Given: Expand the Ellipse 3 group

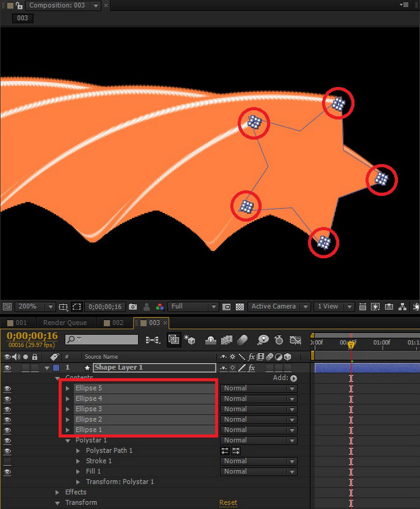Looking at the screenshot, I should (x=68, y=409).
